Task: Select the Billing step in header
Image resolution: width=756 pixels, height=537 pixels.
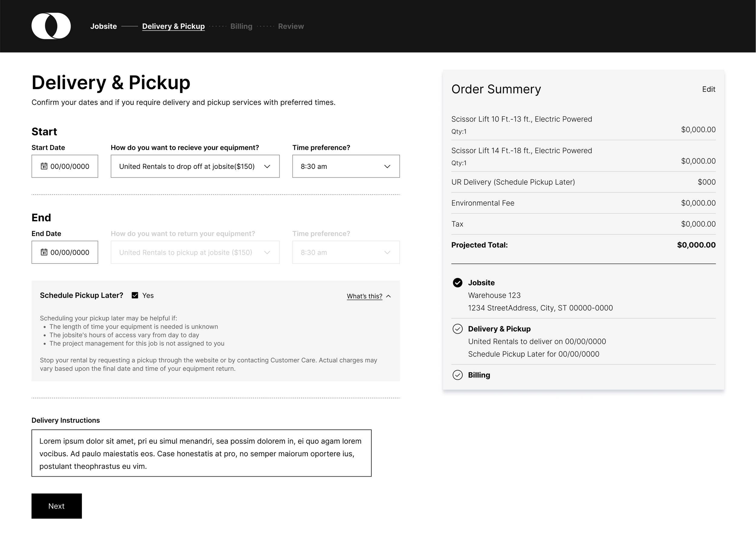Action: pyautogui.click(x=241, y=26)
